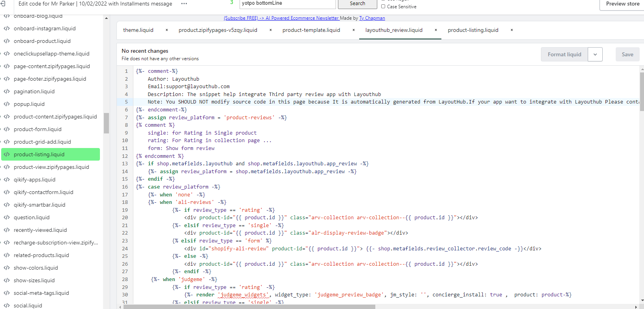The image size is (644, 309).
Task: Click code icon next to social-meta-tags.liquid
Action: 7,293
